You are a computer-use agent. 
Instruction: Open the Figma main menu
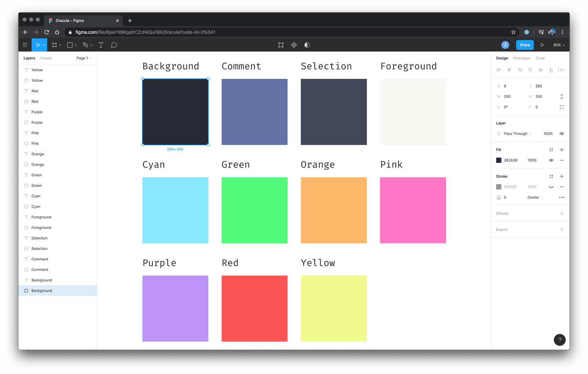point(25,45)
